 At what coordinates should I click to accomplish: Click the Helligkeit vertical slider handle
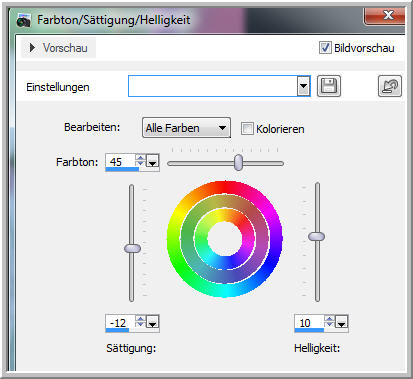point(316,236)
